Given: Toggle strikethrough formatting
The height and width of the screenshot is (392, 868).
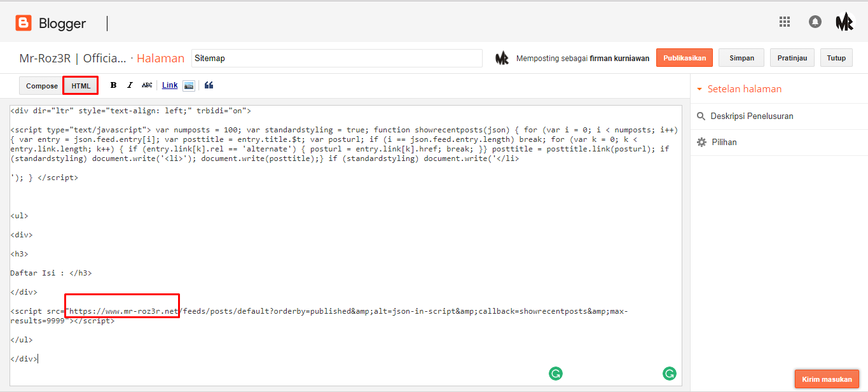Looking at the screenshot, I should coord(147,85).
